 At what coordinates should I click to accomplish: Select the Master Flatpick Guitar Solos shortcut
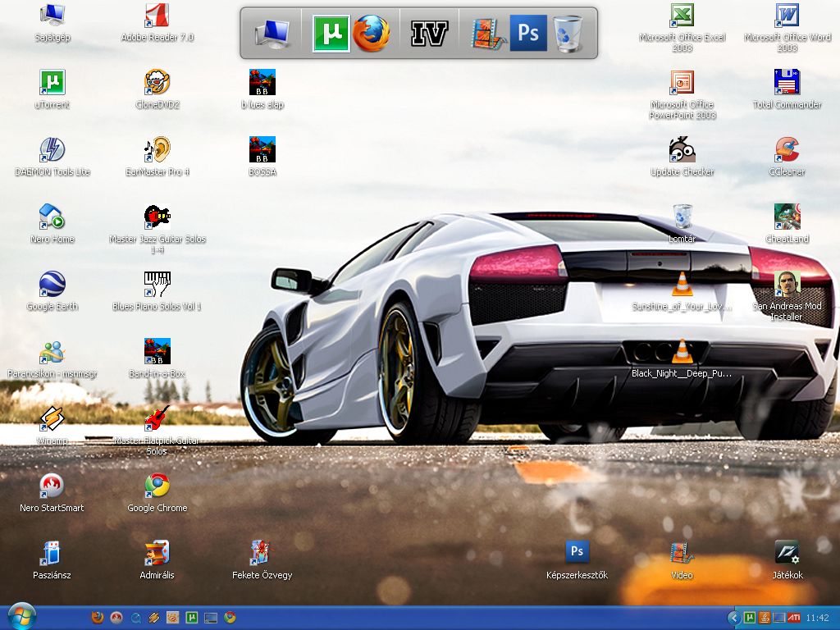click(157, 431)
